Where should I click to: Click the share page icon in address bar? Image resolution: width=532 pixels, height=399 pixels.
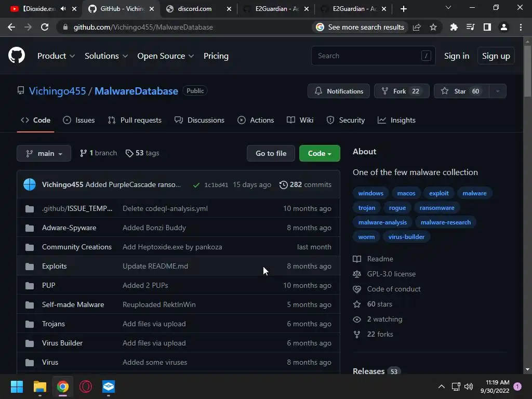(417, 27)
